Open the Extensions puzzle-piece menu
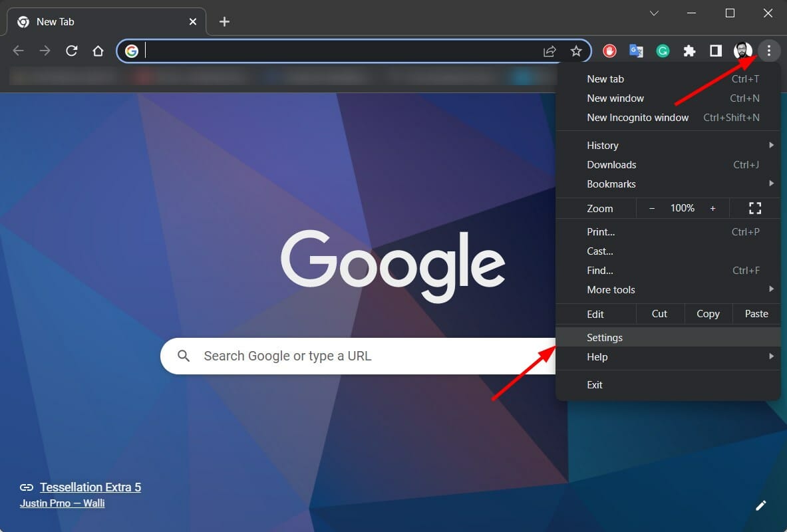787x532 pixels. [x=689, y=51]
